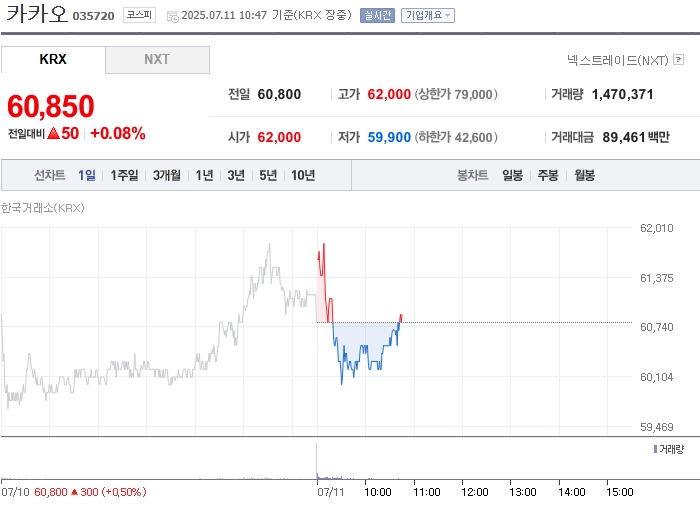Image resolution: width=700 pixels, height=515 pixels.
Task: Click the 15:00 time axis label
Action: pyautogui.click(x=620, y=492)
